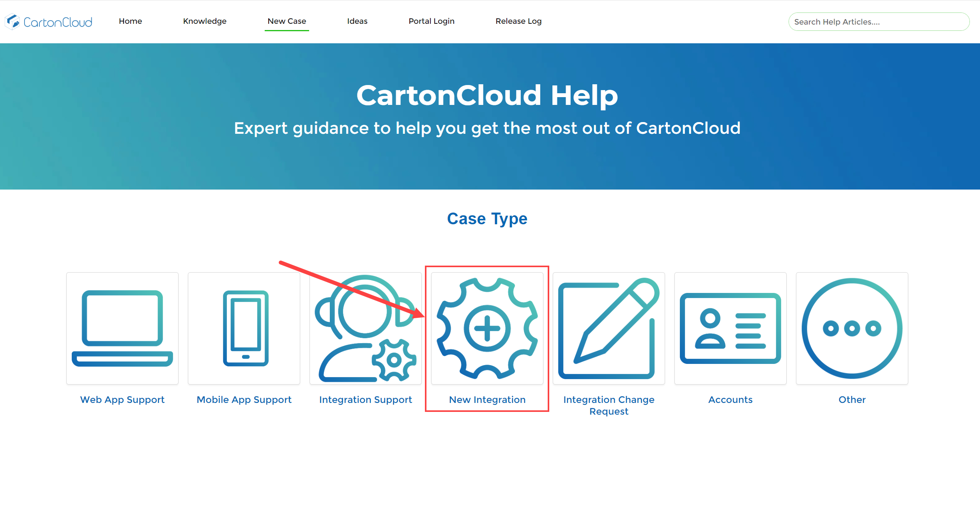Open the Release Log page

(518, 21)
